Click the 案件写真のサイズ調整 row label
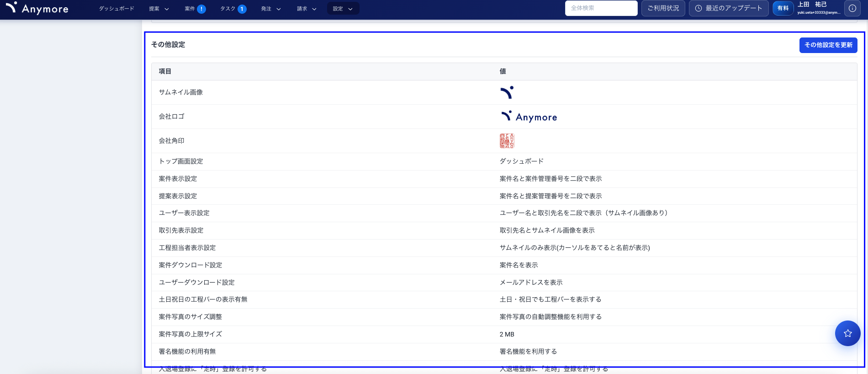This screenshot has height=374, width=868. click(190, 317)
